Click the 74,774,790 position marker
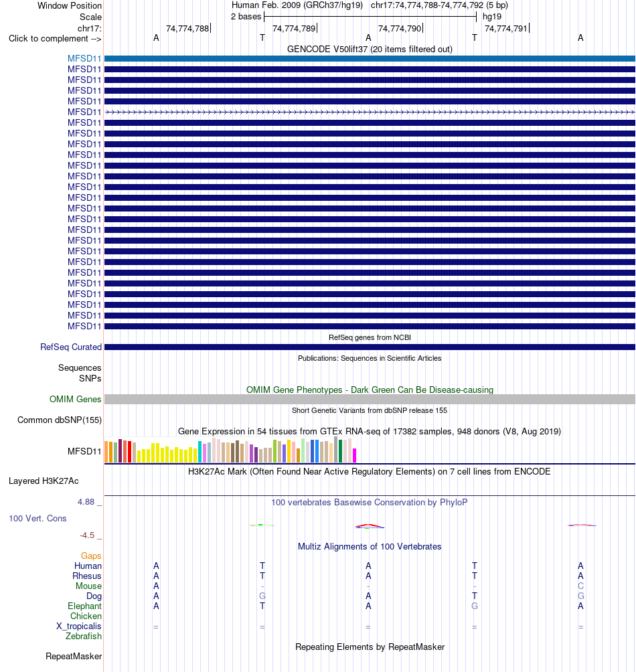This screenshot has width=636, height=672. [x=400, y=28]
